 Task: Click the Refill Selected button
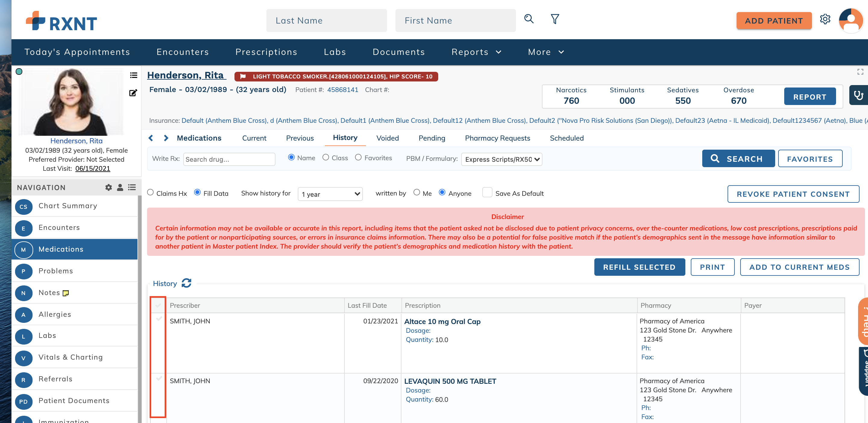pyautogui.click(x=639, y=267)
